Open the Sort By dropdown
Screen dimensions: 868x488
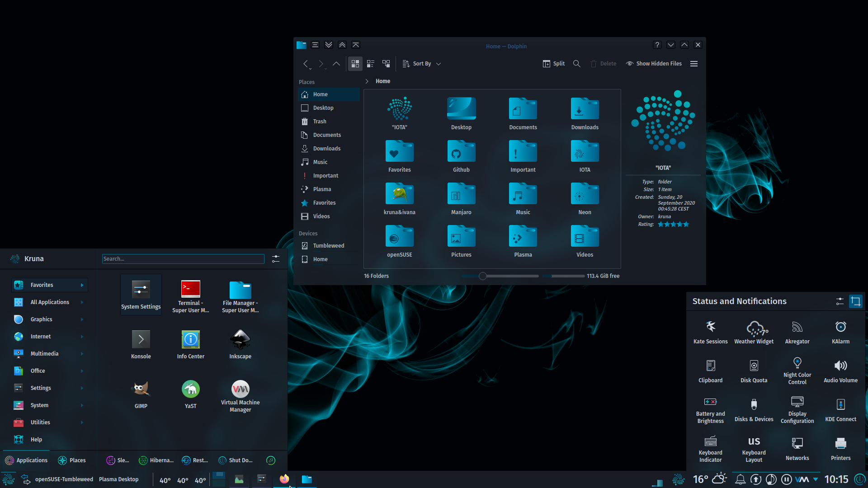pos(421,64)
